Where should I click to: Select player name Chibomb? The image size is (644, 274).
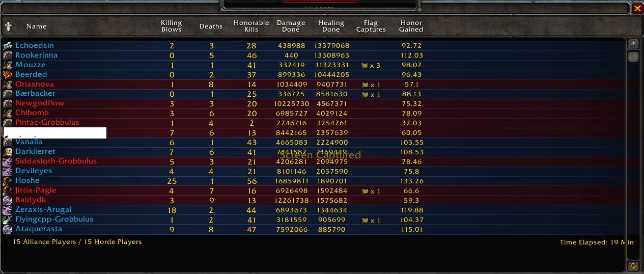pos(32,113)
